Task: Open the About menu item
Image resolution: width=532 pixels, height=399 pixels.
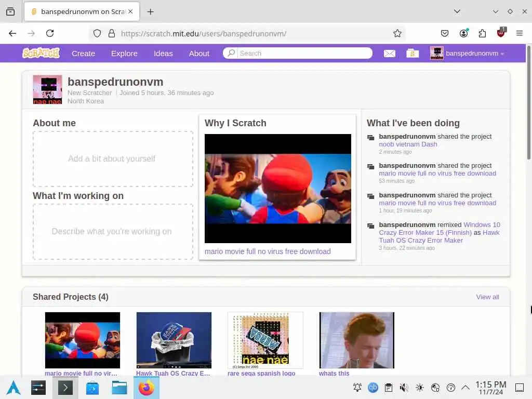Action: (x=199, y=54)
